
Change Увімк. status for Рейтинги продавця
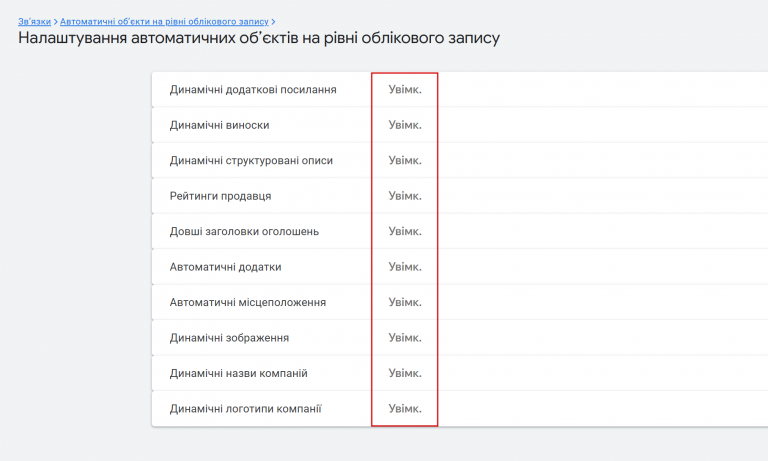click(x=405, y=196)
